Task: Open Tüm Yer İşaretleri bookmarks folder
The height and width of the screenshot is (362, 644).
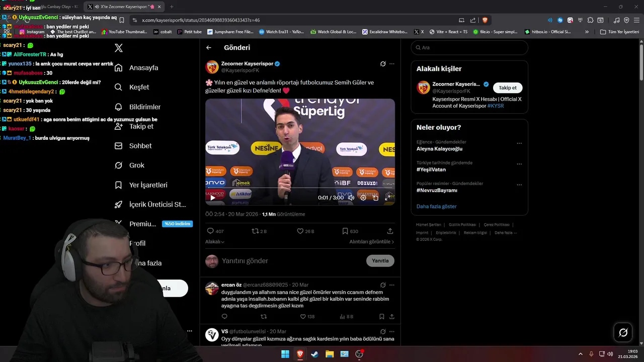Action: 619,32
